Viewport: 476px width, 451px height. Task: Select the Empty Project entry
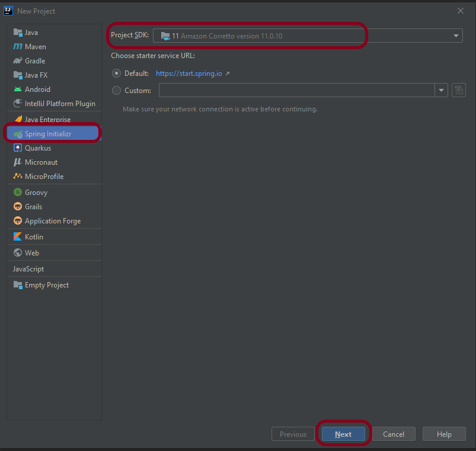(46, 285)
